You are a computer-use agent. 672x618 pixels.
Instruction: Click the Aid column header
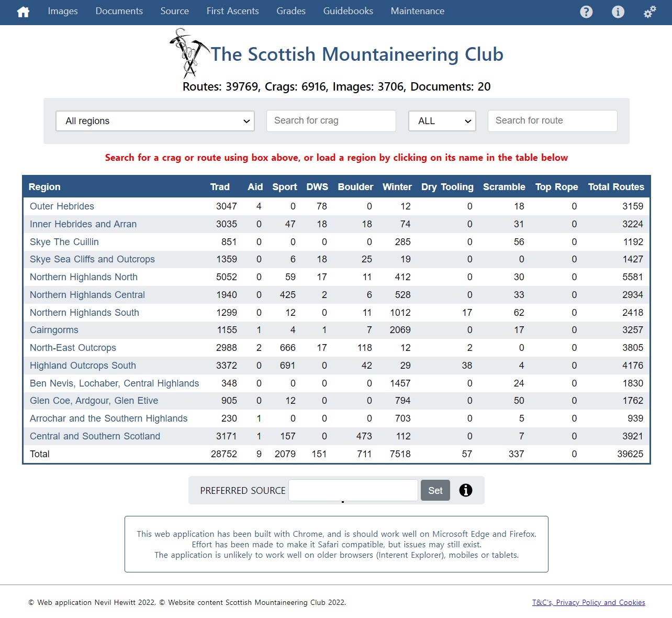pos(255,187)
